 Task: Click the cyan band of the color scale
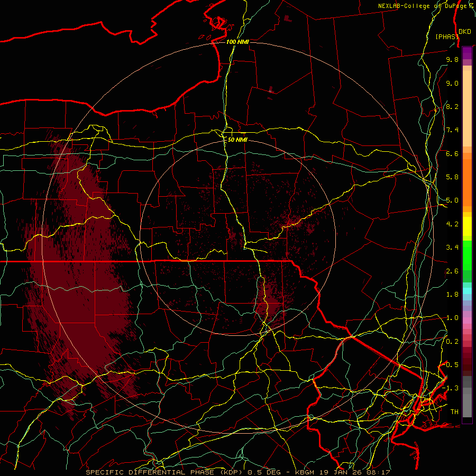[467, 291]
